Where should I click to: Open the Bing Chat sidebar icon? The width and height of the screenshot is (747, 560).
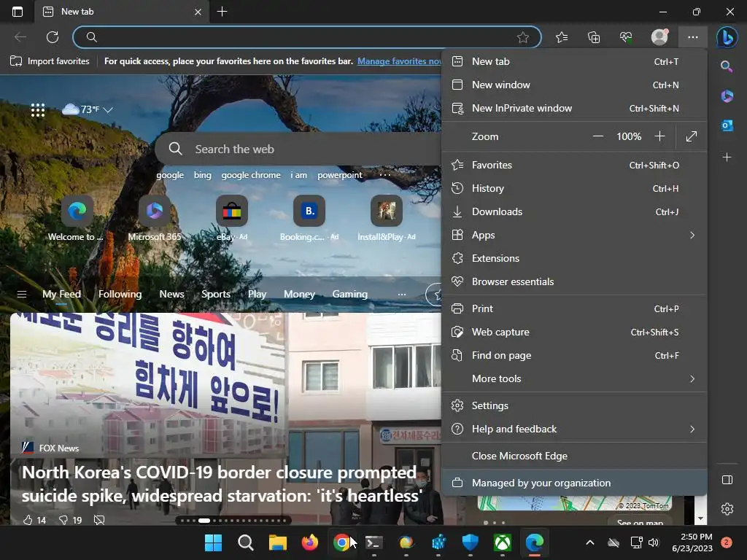(x=727, y=37)
